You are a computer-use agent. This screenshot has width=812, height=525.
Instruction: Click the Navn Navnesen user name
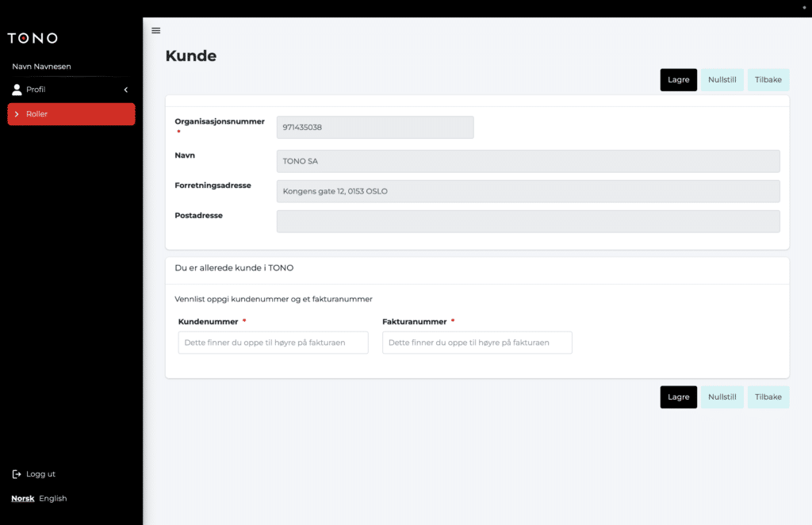click(41, 67)
